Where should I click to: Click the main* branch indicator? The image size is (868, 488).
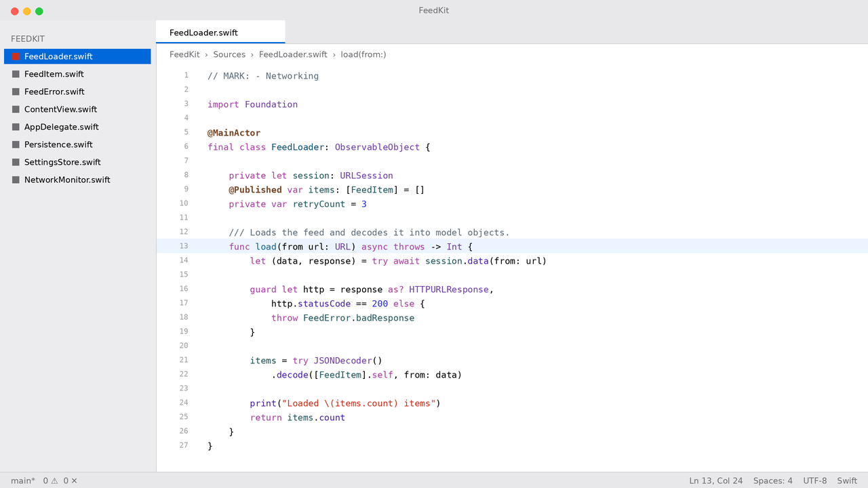[x=23, y=481]
